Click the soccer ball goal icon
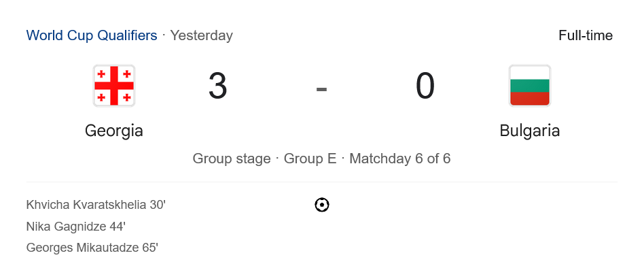This screenshot has height=264, width=644. (322, 205)
